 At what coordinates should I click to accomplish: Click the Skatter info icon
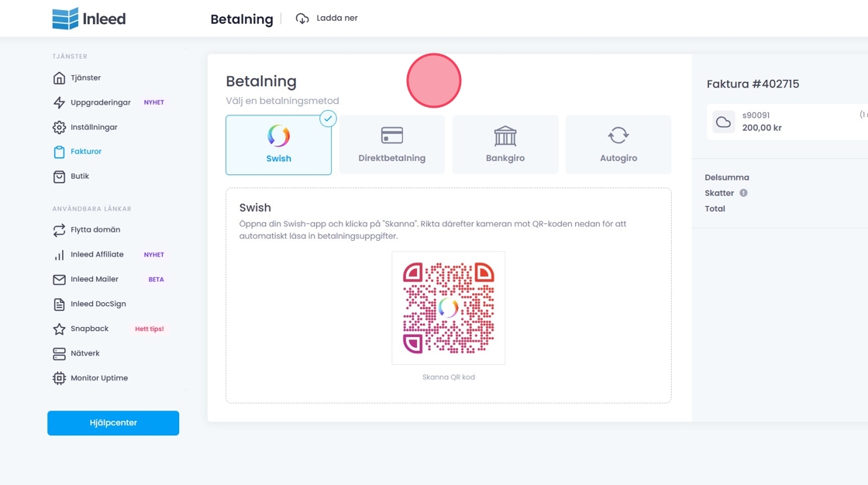pos(743,193)
